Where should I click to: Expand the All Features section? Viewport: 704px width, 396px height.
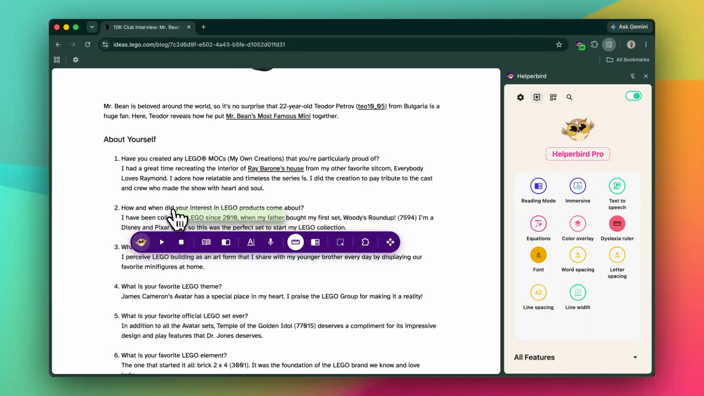pyautogui.click(x=577, y=357)
